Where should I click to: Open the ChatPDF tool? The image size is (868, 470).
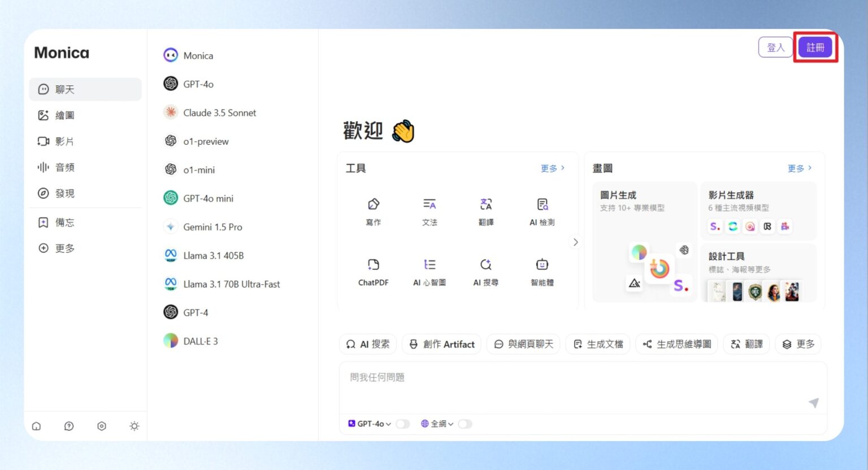pyautogui.click(x=373, y=264)
